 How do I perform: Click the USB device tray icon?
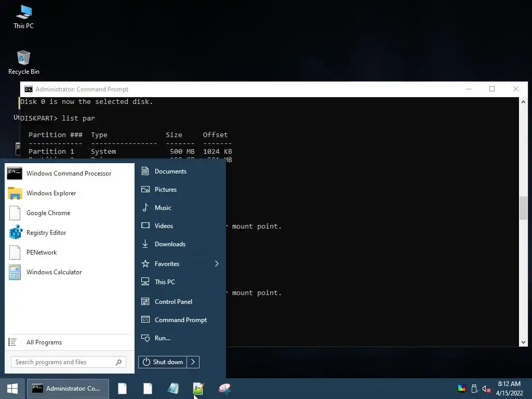[474, 389]
